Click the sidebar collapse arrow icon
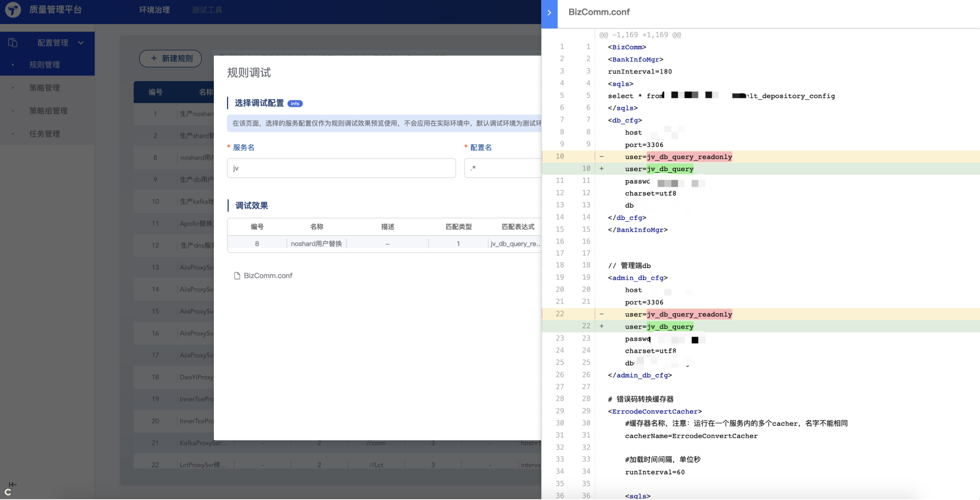This screenshot has width=980, height=500. [x=12, y=484]
